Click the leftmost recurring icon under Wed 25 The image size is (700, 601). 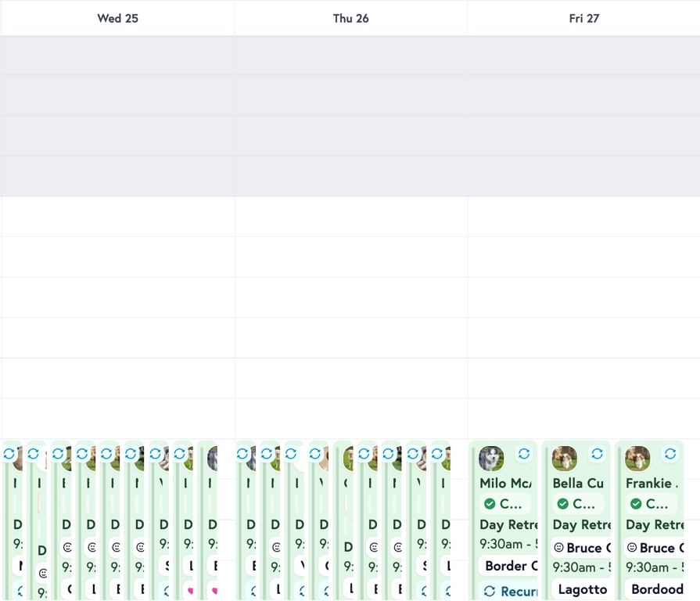click(10, 452)
